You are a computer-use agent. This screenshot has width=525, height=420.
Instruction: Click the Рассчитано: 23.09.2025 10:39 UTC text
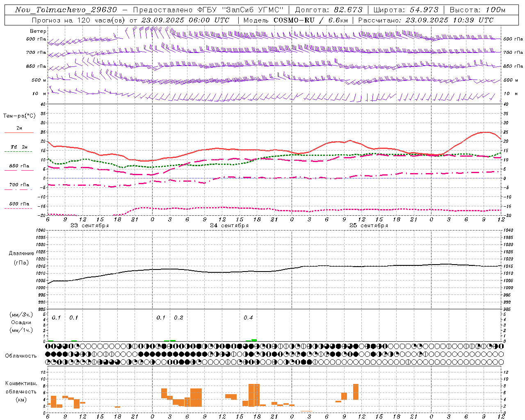tap(426, 20)
